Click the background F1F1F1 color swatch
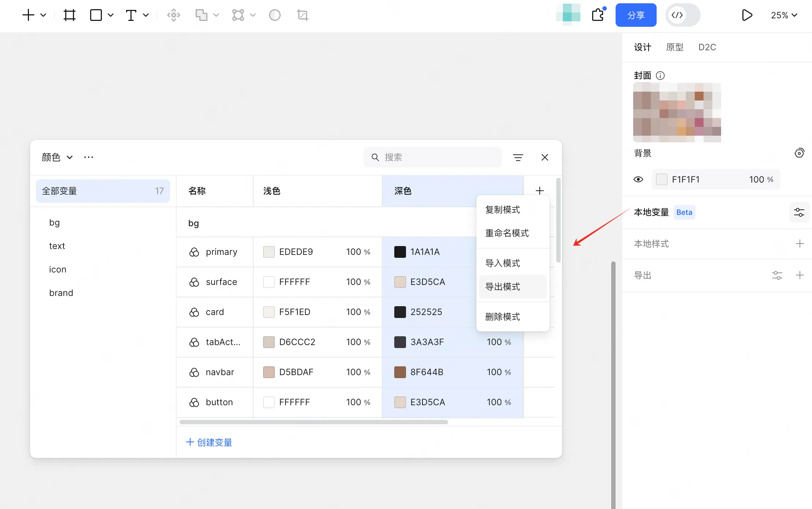The image size is (812, 509). click(662, 179)
